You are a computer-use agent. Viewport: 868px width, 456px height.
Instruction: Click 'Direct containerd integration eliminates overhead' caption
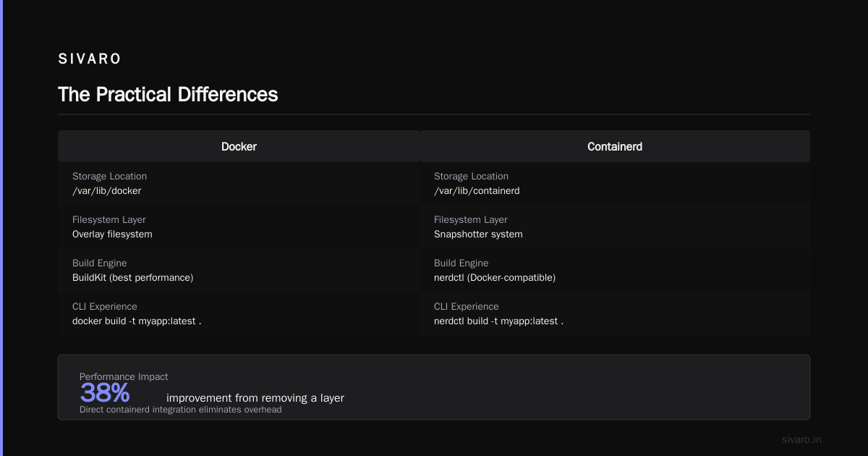180,410
